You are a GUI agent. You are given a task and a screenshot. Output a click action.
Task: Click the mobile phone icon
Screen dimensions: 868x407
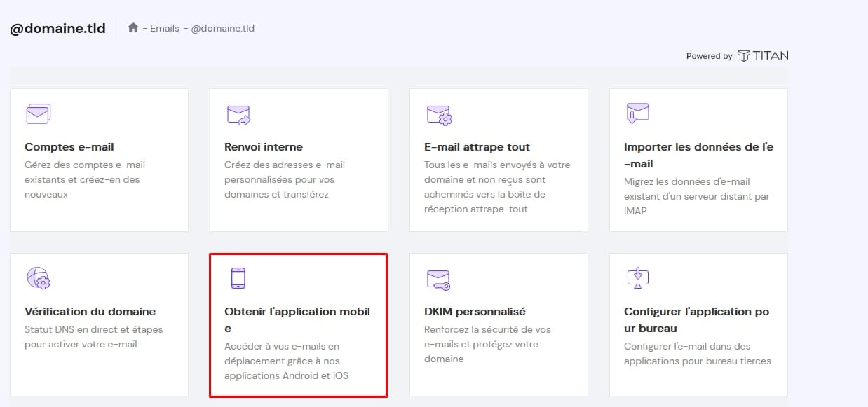(x=238, y=278)
